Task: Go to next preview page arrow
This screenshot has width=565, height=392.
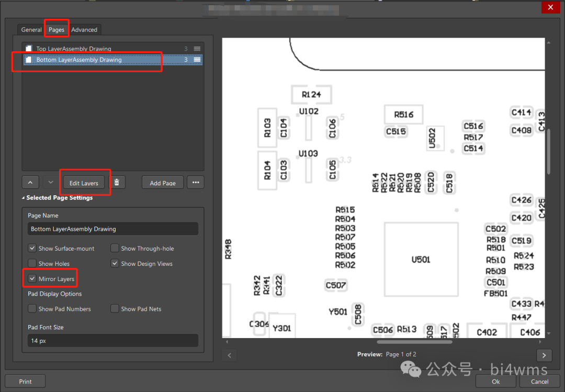Action: click(544, 355)
